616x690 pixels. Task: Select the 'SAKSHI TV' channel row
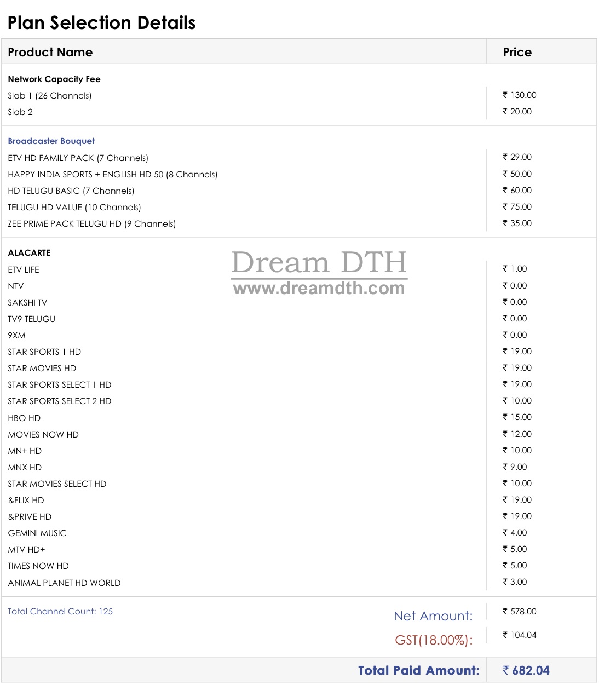pyautogui.click(x=27, y=302)
